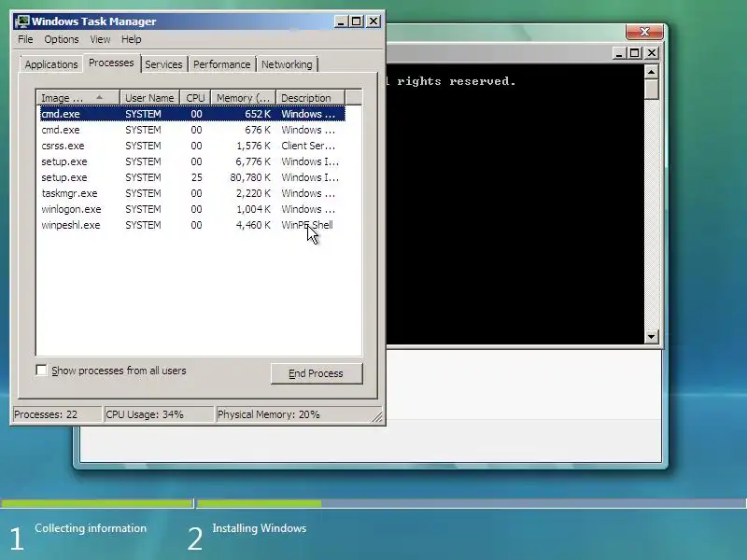Image resolution: width=747 pixels, height=560 pixels.
Task: Click CPU Usage: 34% status entry
Action: 158,414
